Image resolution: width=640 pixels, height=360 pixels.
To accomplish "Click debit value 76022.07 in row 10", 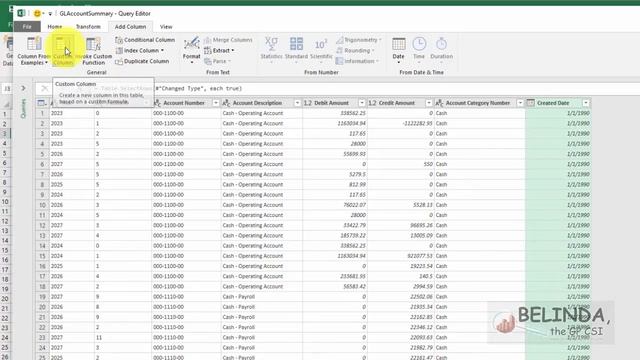I will pos(354,205).
